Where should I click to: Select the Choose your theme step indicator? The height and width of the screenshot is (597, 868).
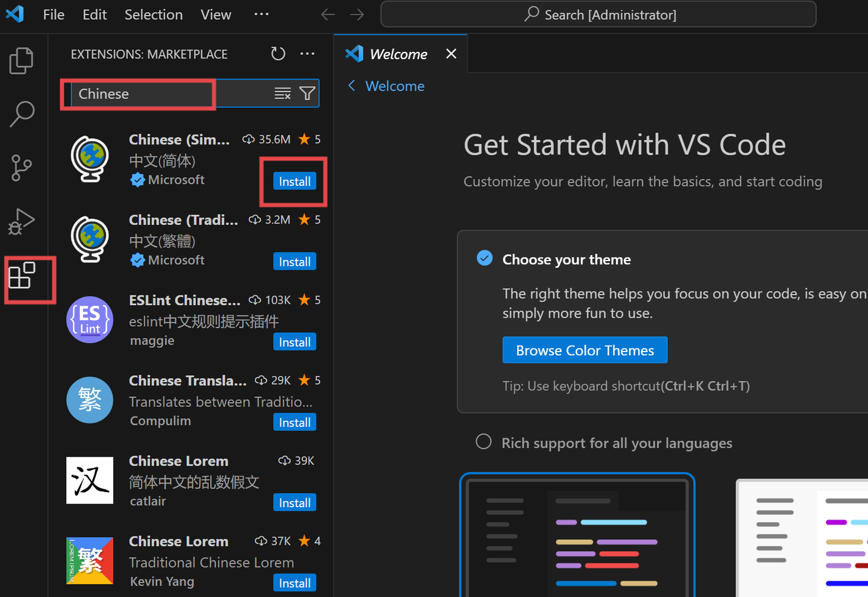pyautogui.click(x=485, y=258)
